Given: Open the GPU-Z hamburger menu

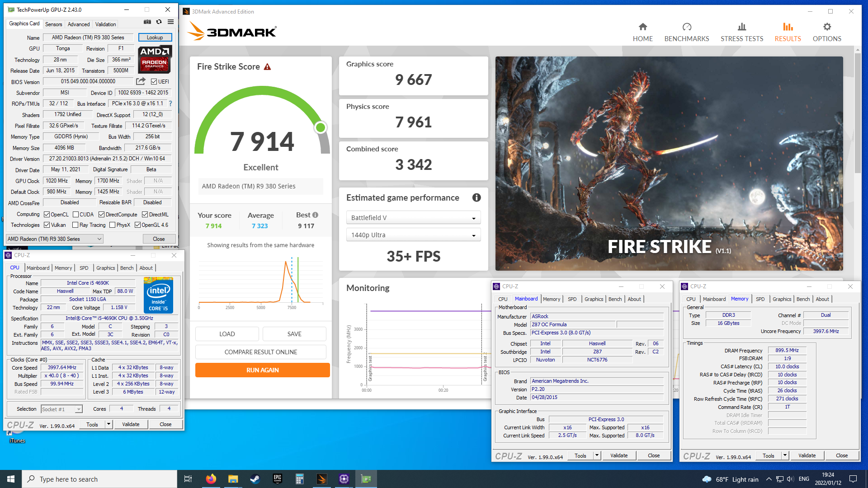Looking at the screenshot, I should click(170, 22).
